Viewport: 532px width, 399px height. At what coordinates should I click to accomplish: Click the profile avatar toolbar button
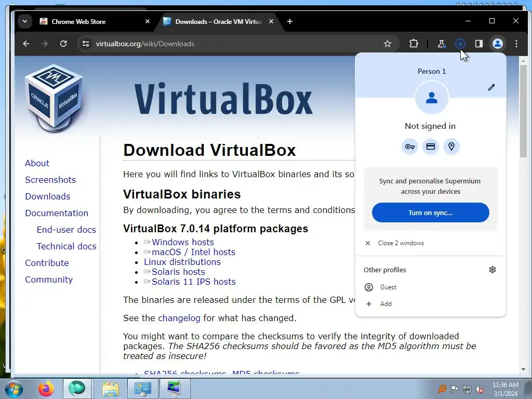click(497, 44)
